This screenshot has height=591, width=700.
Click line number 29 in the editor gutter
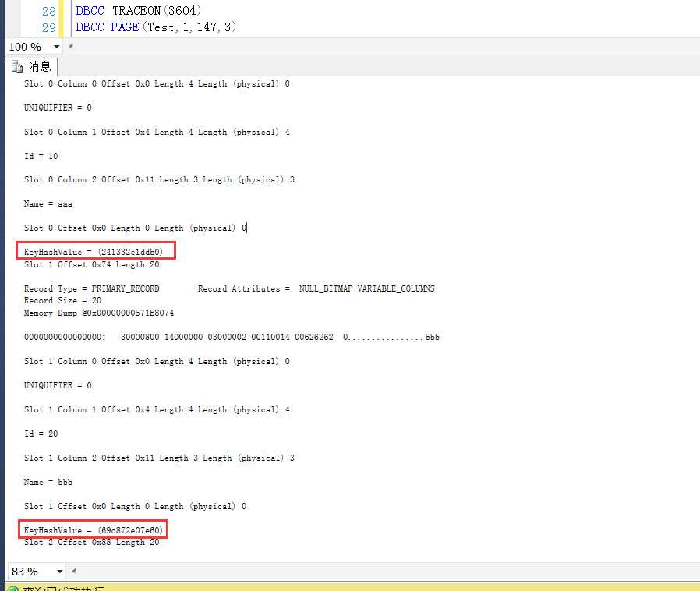pos(48,27)
